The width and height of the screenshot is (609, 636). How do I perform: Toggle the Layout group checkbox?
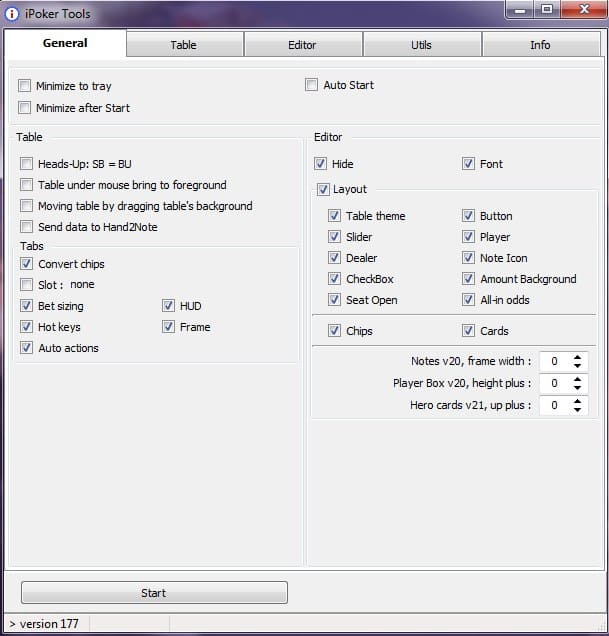pyautogui.click(x=323, y=189)
